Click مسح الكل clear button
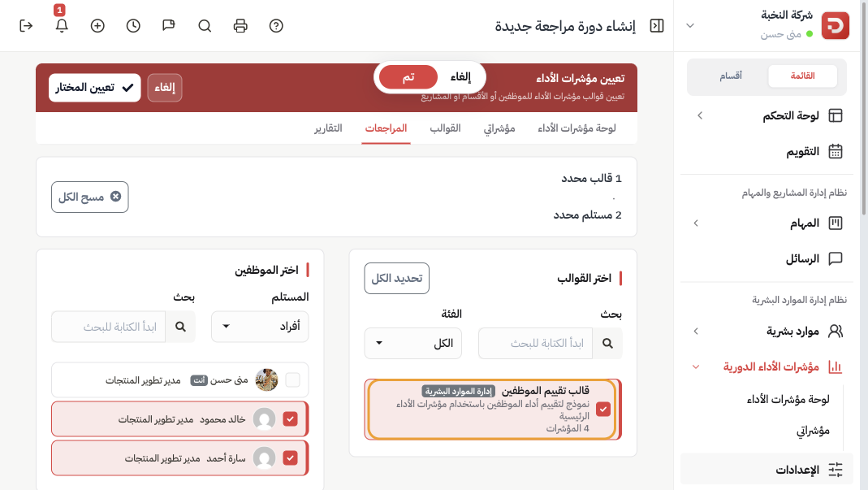Screen dimensions: 868x490 (x=89, y=197)
